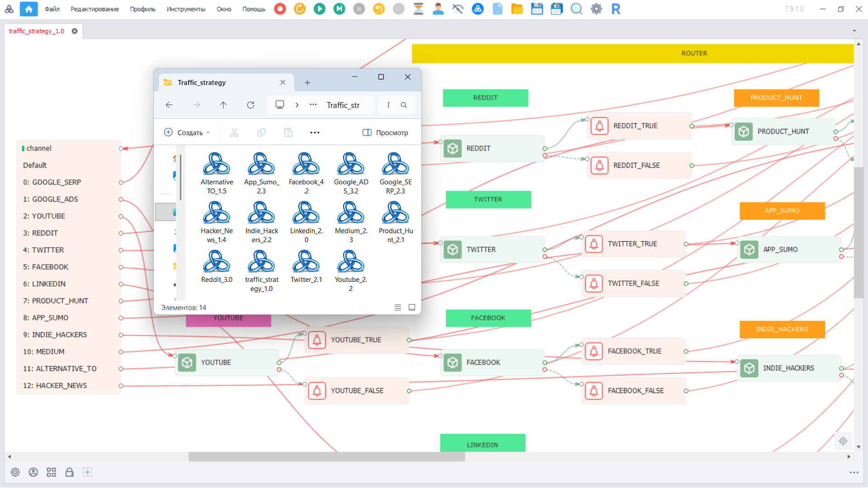The width and height of the screenshot is (868, 488).
Task: Click the green step-forward icon
Action: [x=339, y=9]
